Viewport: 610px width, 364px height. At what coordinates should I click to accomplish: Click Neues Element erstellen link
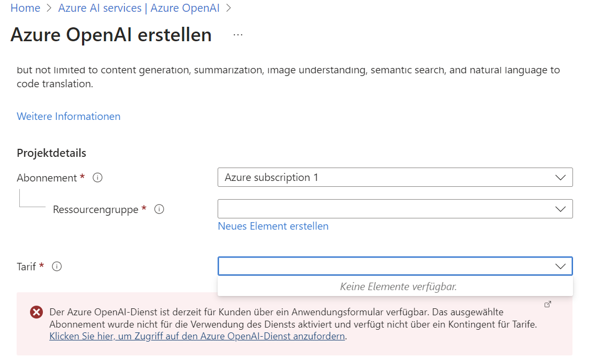coord(273,226)
